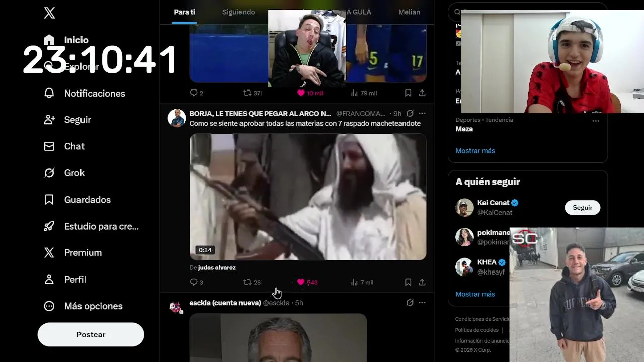The height and width of the screenshot is (362, 644).
Task: Bookmark the post with 79 mil views
Action: pyautogui.click(x=408, y=93)
